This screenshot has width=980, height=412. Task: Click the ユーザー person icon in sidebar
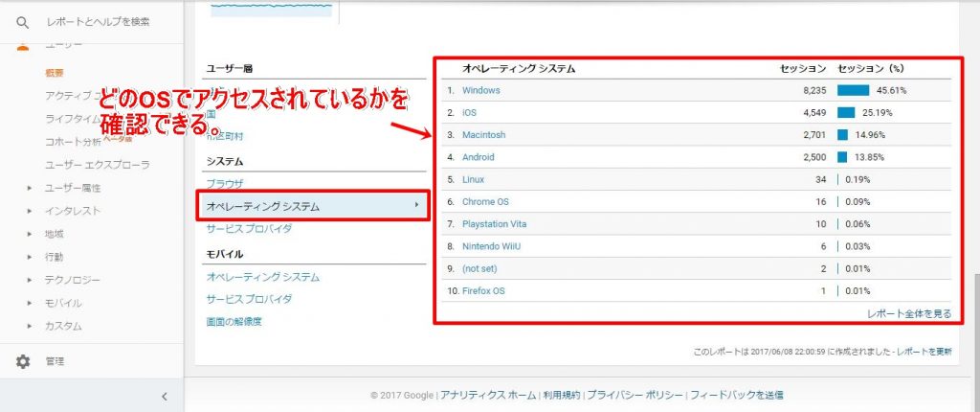(23, 45)
